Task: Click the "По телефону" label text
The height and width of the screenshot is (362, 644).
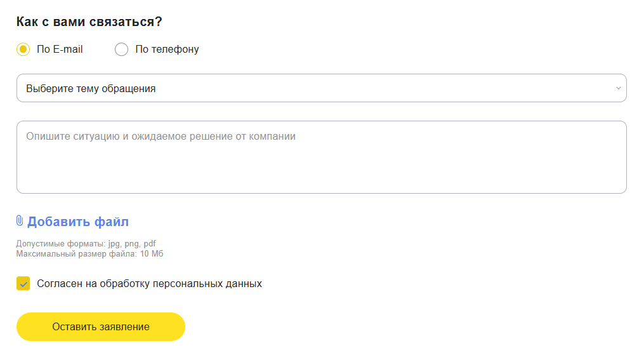Action: (x=167, y=50)
